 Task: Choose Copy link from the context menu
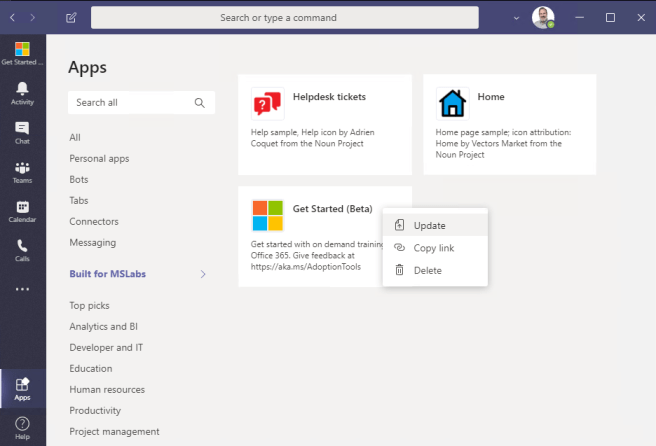[435, 248]
